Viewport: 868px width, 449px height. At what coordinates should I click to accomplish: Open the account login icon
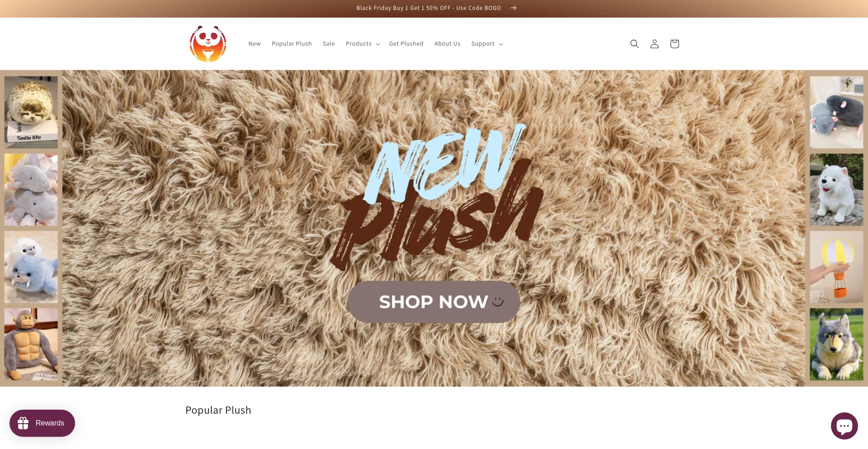[654, 44]
